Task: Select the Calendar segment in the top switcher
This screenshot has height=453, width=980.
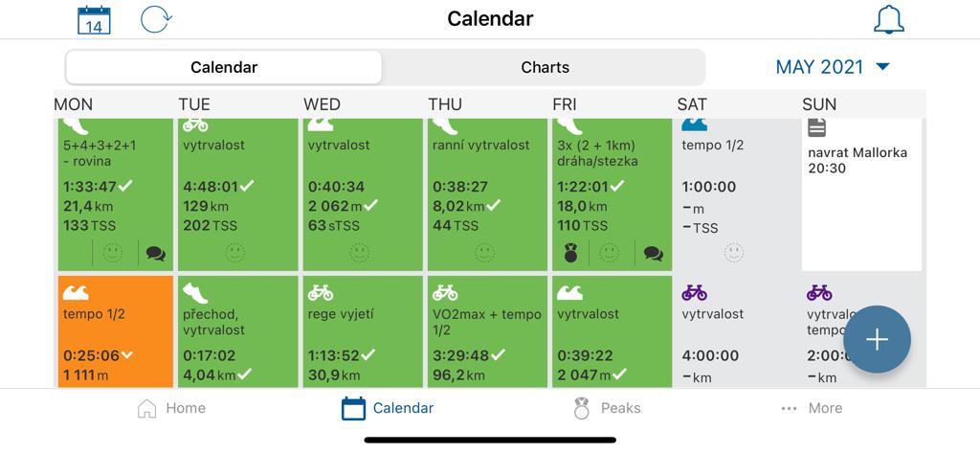Action: [x=224, y=68]
